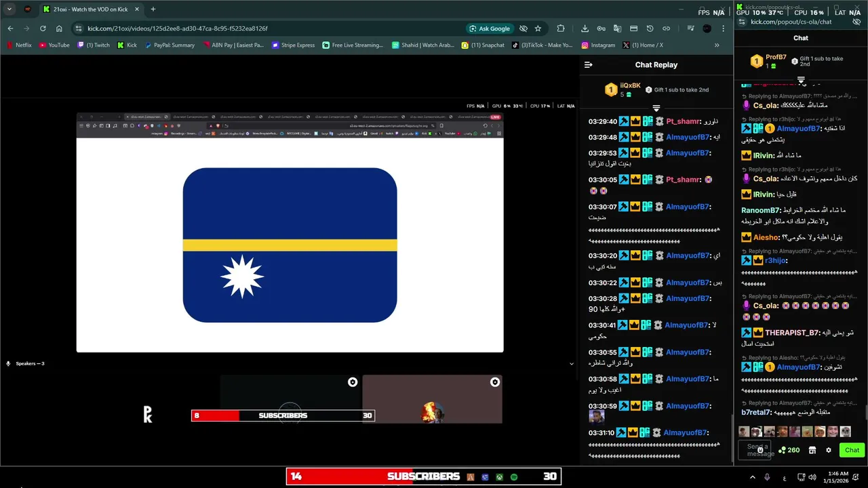868x488 pixels.
Task: Open popout chat settings gear
Action: pos(829,450)
